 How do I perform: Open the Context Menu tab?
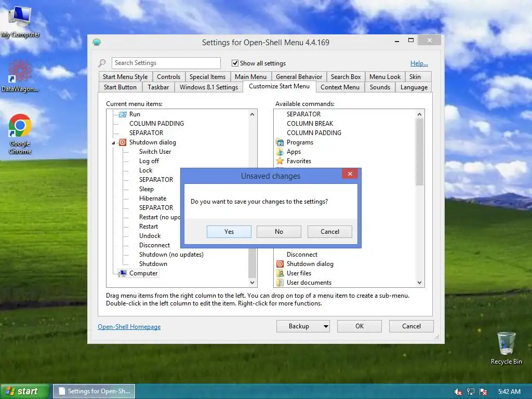340,87
